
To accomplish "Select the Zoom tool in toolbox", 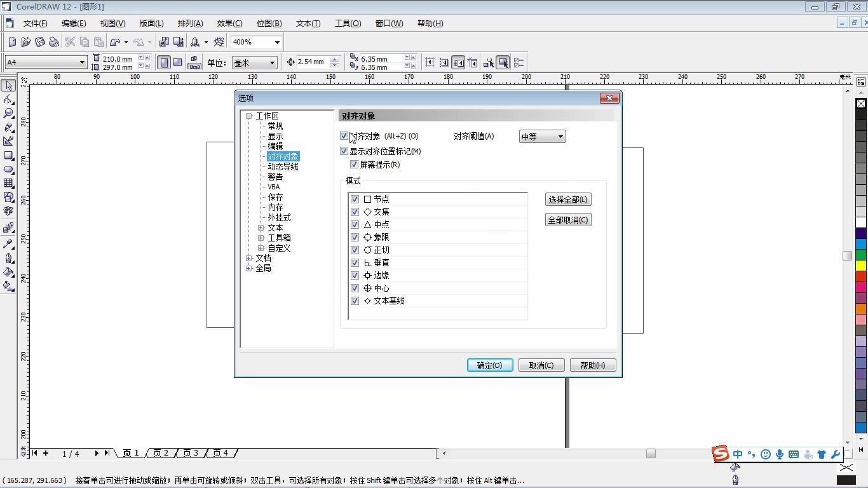I will 8,113.
